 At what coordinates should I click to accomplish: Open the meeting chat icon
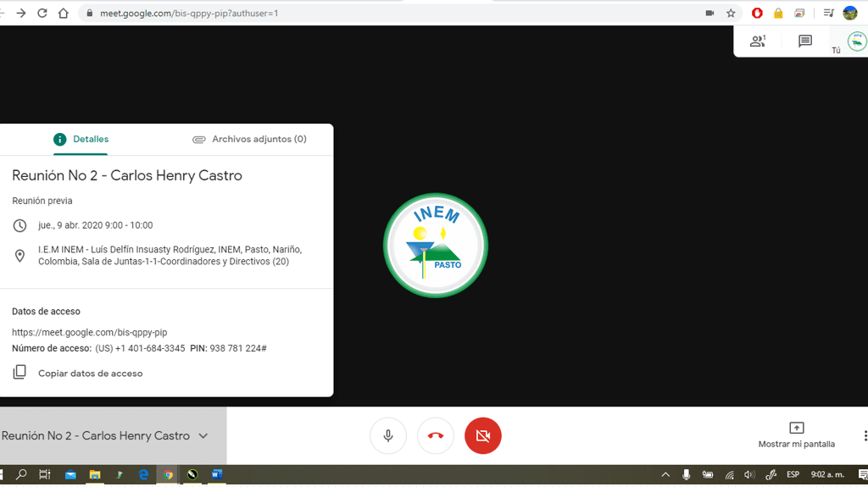tap(805, 41)
